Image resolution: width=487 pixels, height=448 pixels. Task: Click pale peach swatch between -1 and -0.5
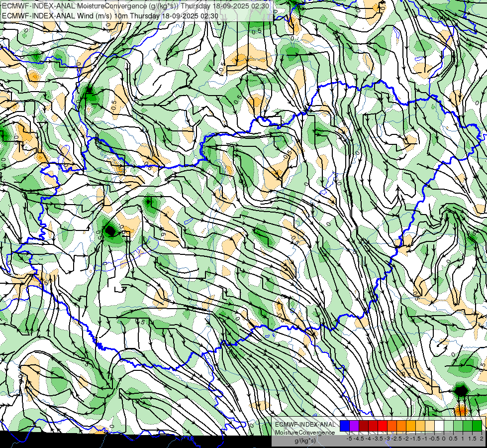click(x=430, y=426)
